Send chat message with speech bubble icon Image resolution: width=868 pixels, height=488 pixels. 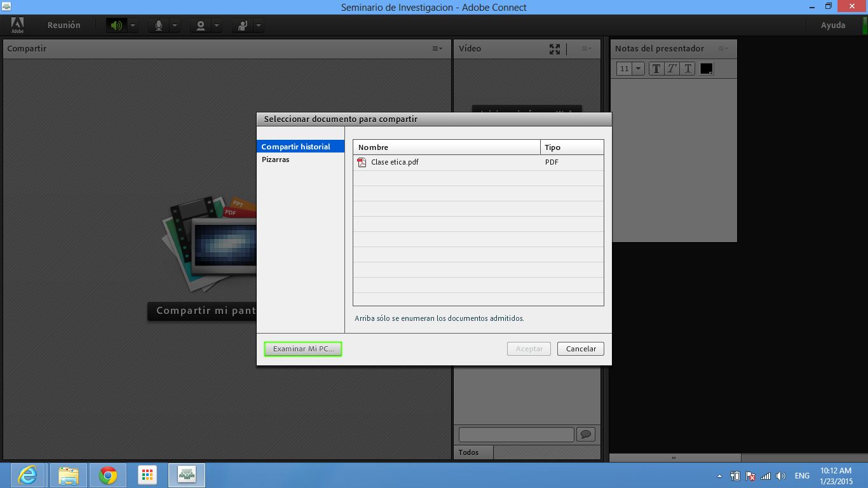[x=585, y=435]
